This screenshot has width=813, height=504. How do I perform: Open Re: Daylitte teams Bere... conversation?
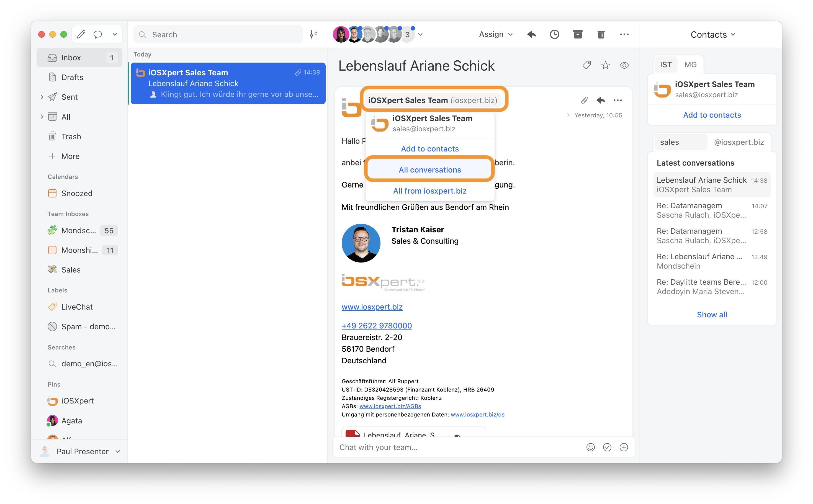pyautogui.click(x=712, y=287)
